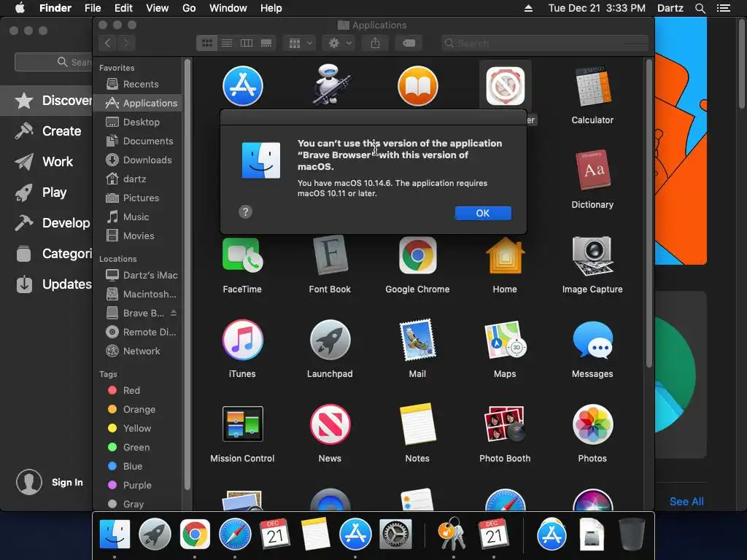The height and width of the screenshot is (560, 747).
Task: Select the App Store icon in the Applications grid
Action: 242,86
